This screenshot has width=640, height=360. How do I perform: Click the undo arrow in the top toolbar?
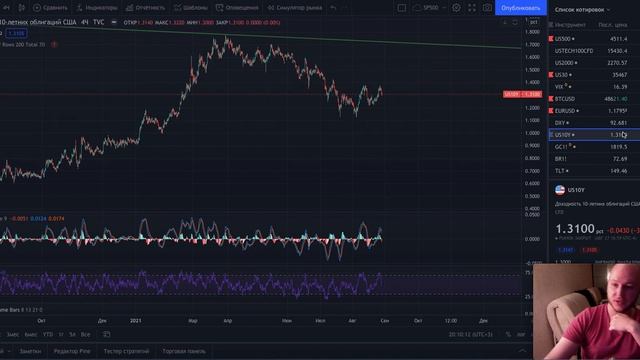pos(333,8)
